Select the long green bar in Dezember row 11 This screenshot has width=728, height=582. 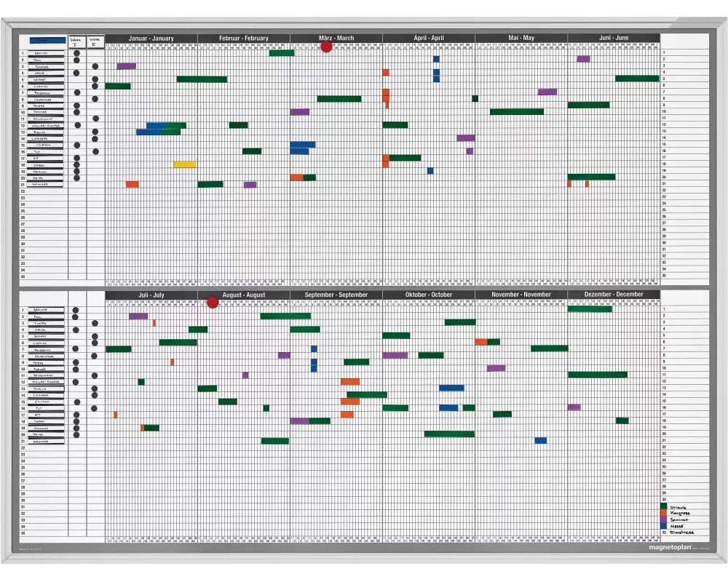pyautogui.click(x=597, y=375)
